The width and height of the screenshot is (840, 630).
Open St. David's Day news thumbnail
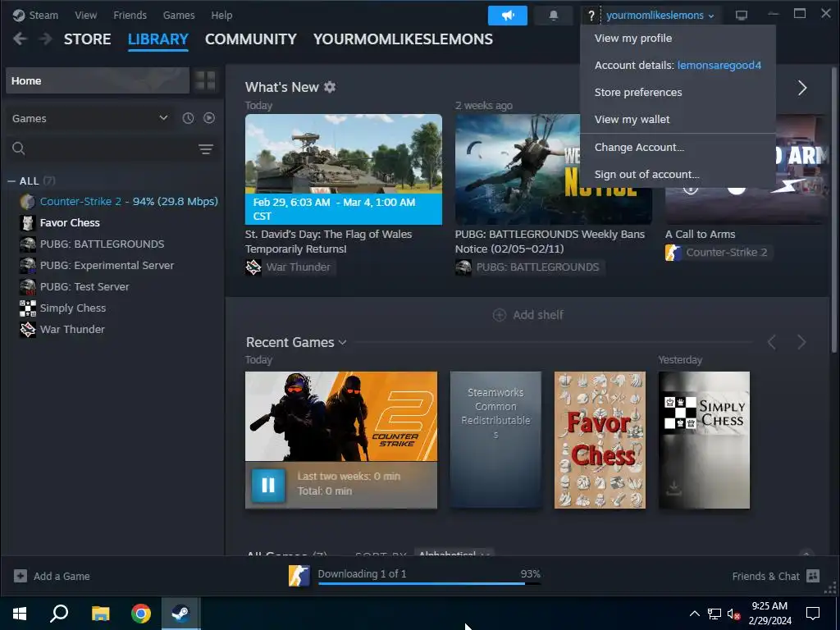(344, 169)
